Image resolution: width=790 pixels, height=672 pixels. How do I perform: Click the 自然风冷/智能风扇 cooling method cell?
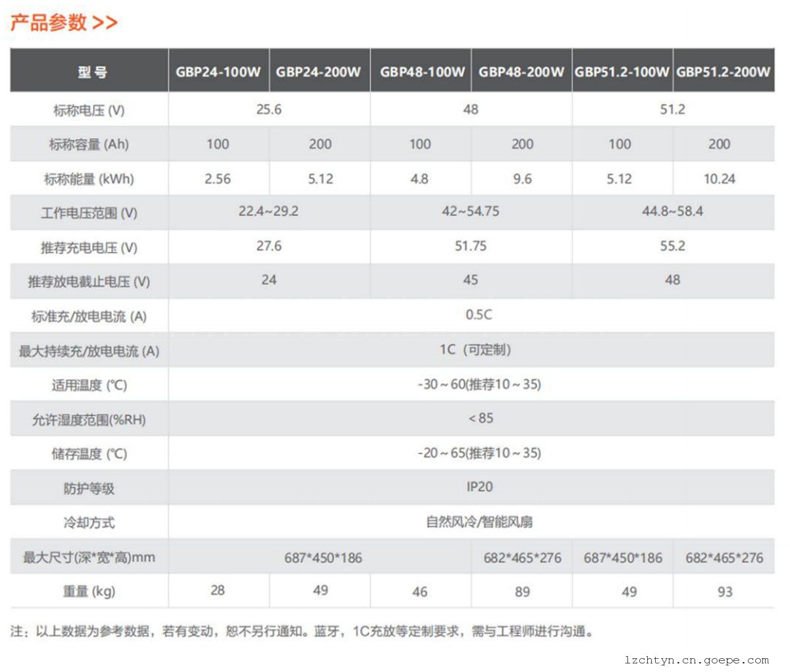point(479,523)
